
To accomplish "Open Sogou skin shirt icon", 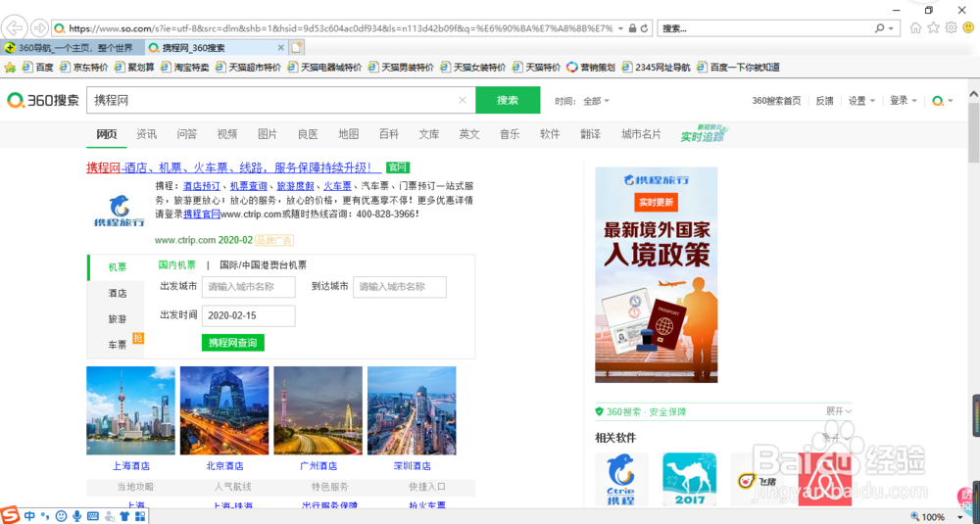I will [123, 516].
